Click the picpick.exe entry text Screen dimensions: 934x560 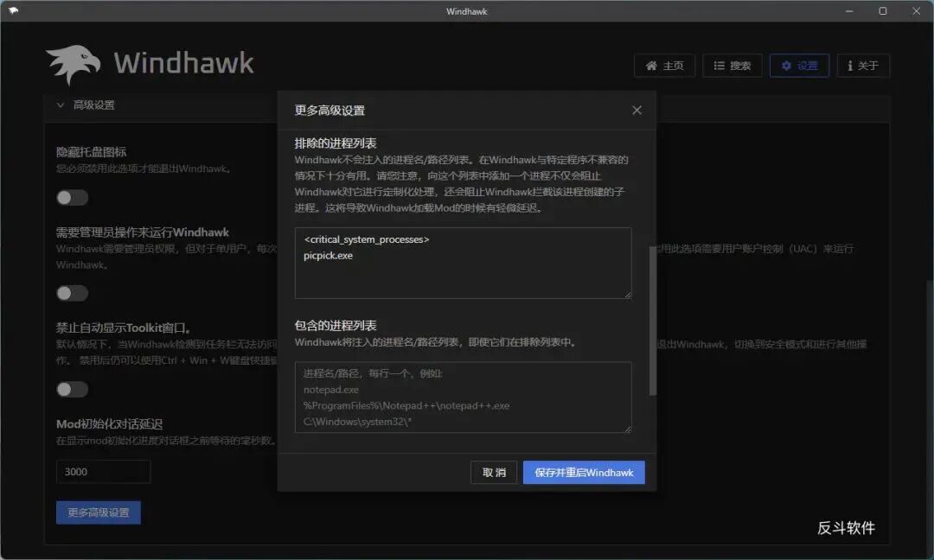(x=329, y=256)
